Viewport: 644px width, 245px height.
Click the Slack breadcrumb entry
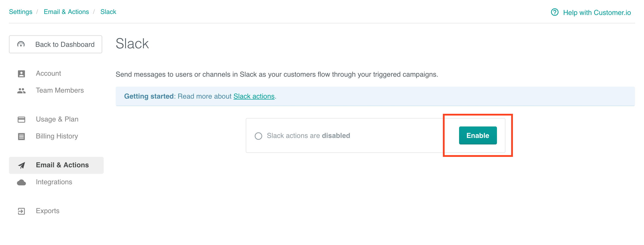(108, 11)
